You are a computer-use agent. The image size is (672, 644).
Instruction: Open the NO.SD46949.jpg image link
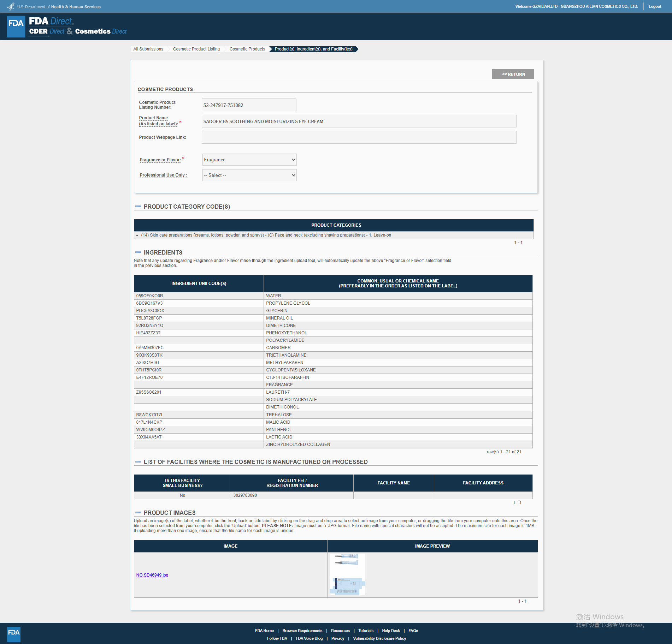click(x=152, y=575)
